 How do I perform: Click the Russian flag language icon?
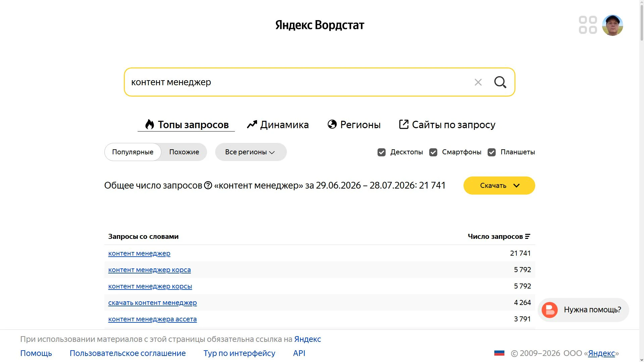coord(499,353)
